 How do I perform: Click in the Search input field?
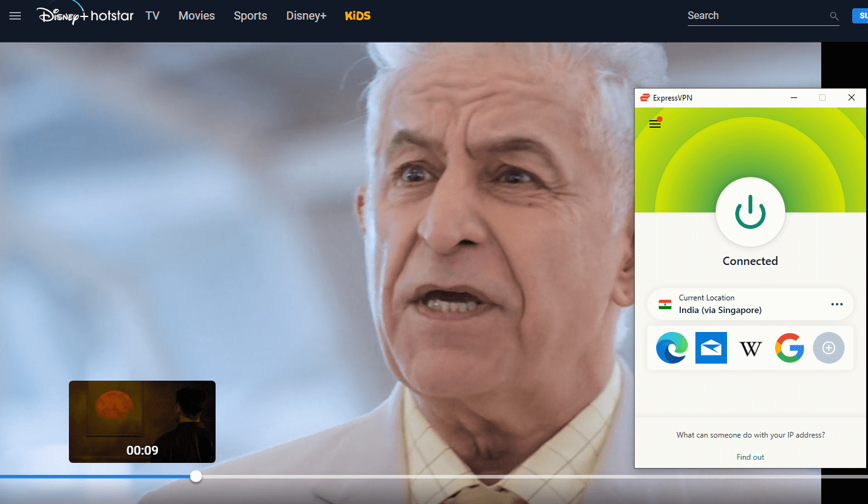755,16
